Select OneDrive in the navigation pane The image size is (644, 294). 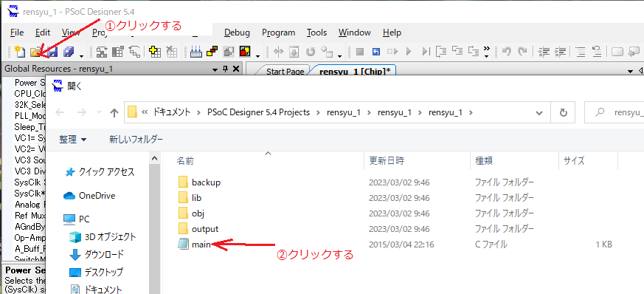[x=97, y=196]
